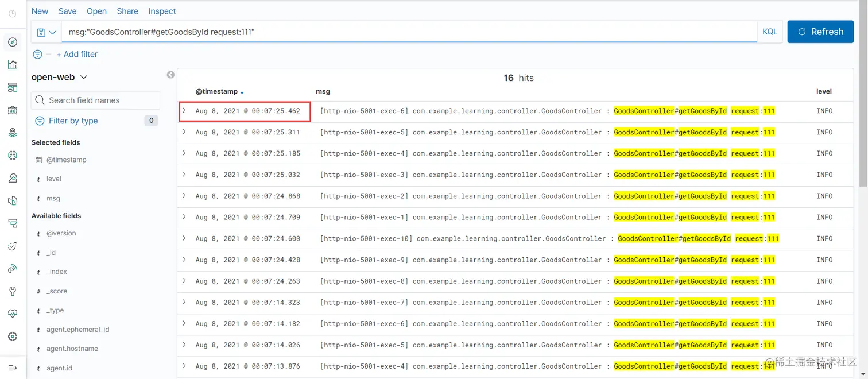Open Maps pin icon in sidebar
Screen dimensions: 868x379
click(x=13, y=133)
